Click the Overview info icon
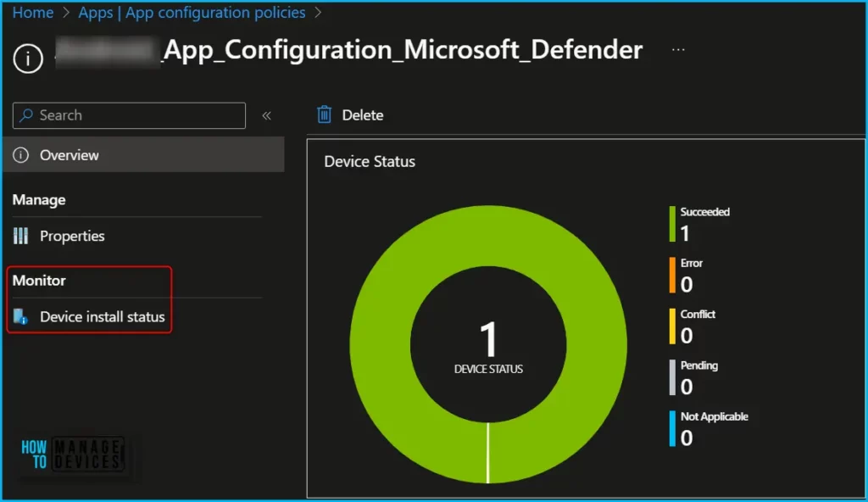This screenshot has width=868, height=502. coord(20,154)
